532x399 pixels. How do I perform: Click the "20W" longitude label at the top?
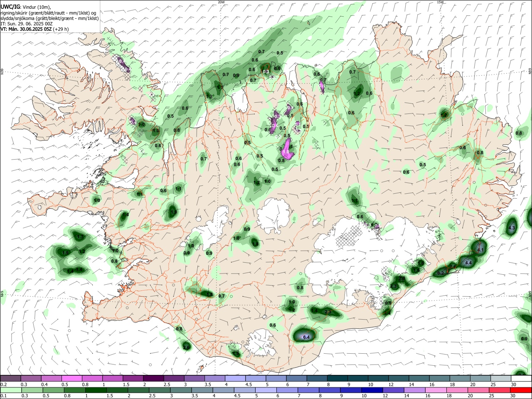222,2
